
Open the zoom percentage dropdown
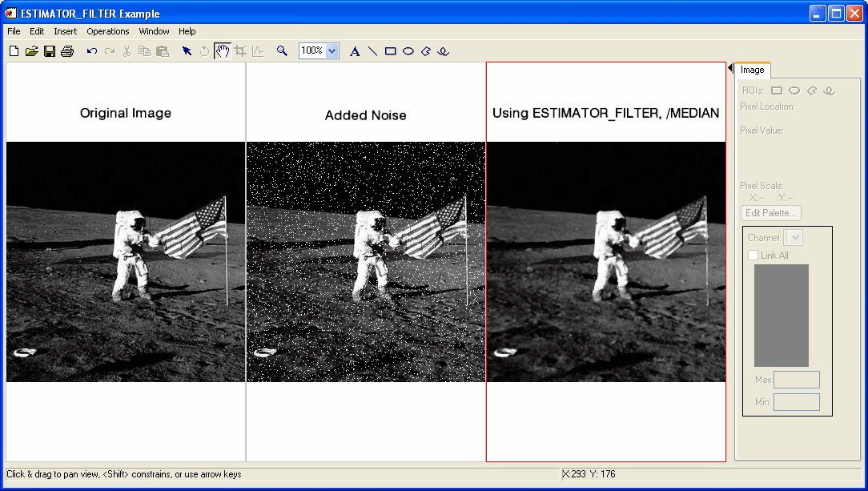[332, 51]
